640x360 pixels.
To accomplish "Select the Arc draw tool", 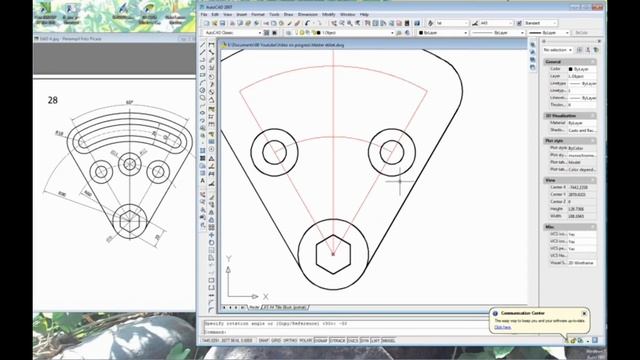I will (203, 83).
